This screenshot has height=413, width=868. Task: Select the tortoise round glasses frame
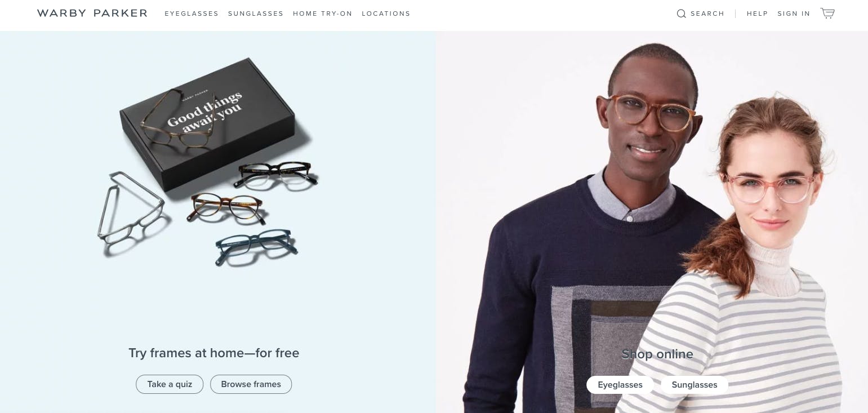(x=225, y=208)
